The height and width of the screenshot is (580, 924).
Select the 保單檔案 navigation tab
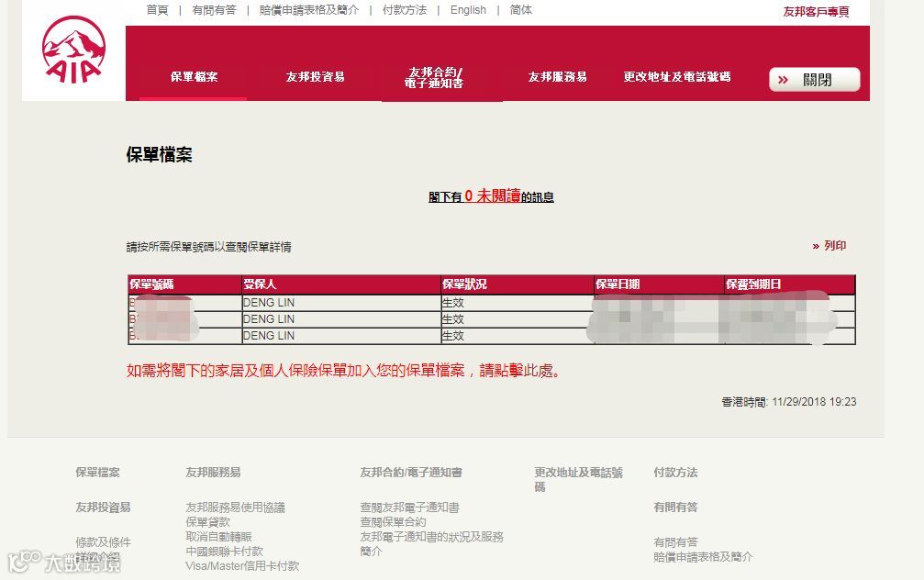click(x=194, y=76)
